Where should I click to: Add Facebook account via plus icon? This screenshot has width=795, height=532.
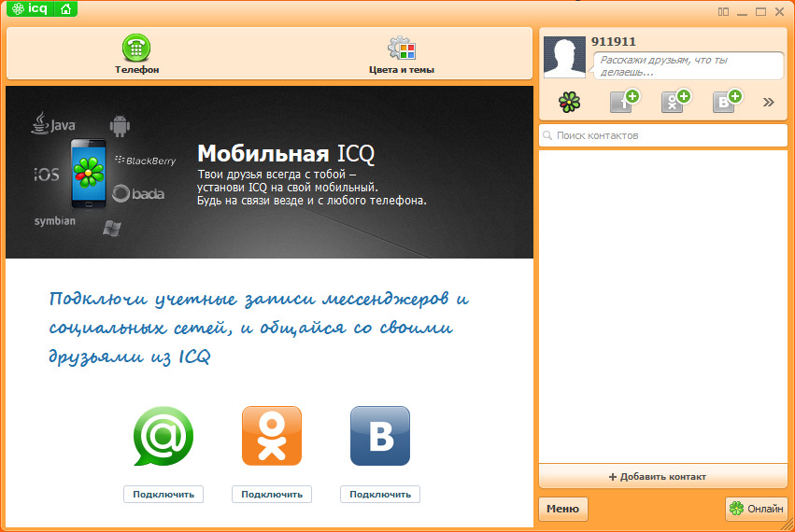[x=624, y=101]
